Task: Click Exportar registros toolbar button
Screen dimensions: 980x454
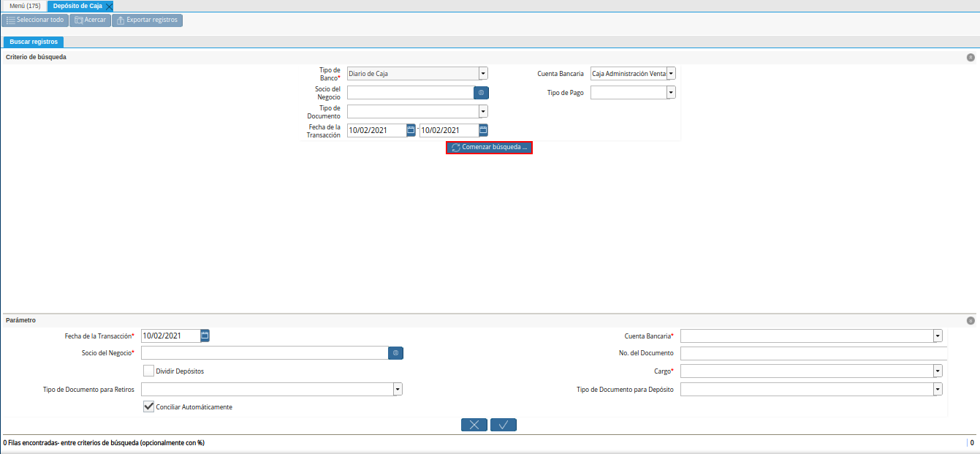Action: [x=147, y=20]
